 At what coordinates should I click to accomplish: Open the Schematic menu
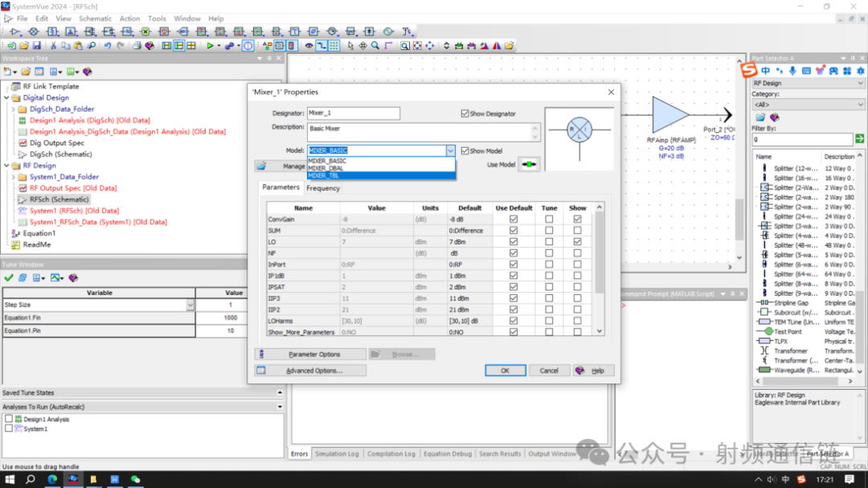95,18
